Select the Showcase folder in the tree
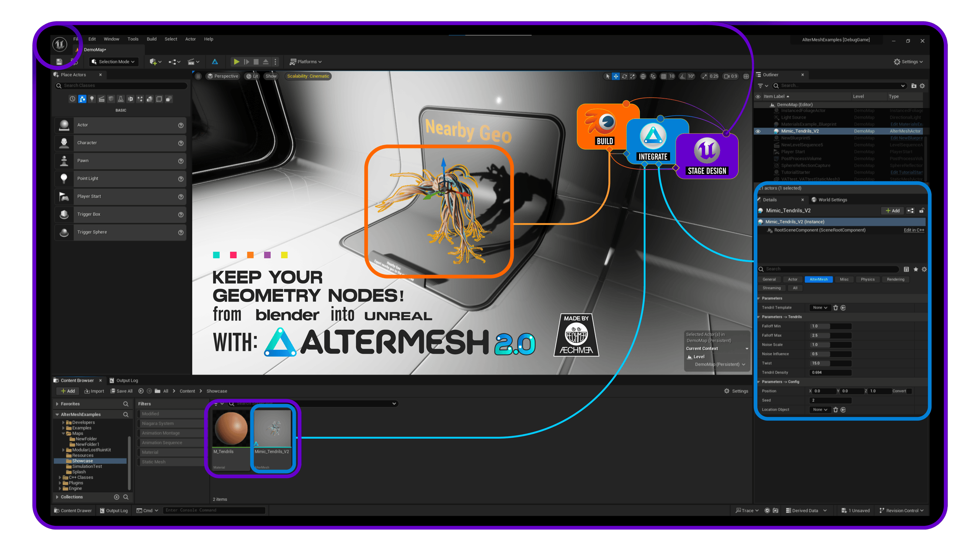The height and width of the screenshot is (551, 980). click(x=90, y=461)
